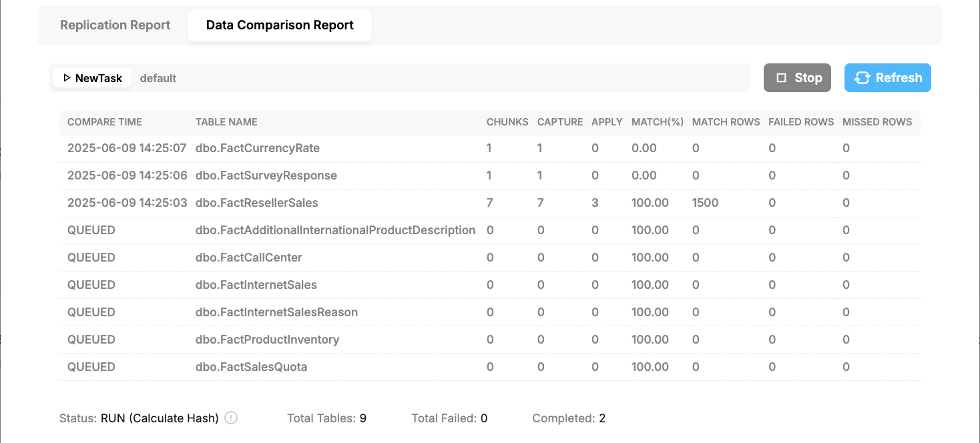Stop the running comparison task

[x=797, y=77]
